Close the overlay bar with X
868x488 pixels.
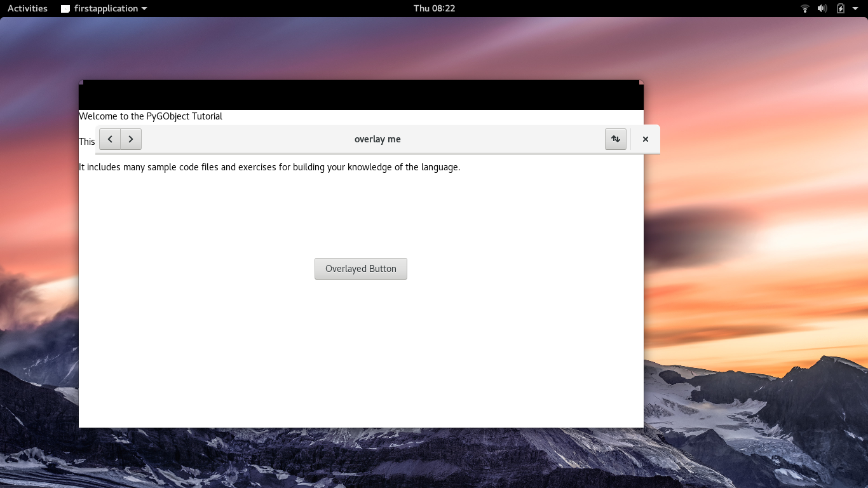[646, 139]
